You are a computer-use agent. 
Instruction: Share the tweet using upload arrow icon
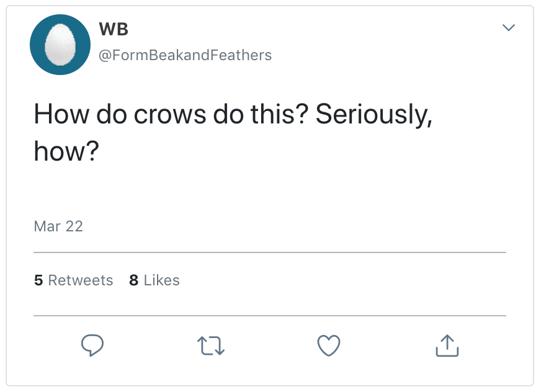pyautogui.click(x=447, y=345)
